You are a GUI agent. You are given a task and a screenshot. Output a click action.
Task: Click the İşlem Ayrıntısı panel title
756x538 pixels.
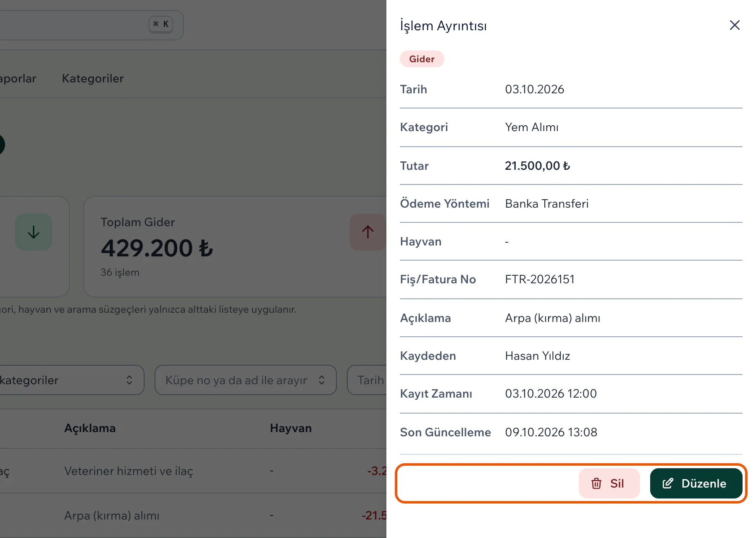[443, 26]
